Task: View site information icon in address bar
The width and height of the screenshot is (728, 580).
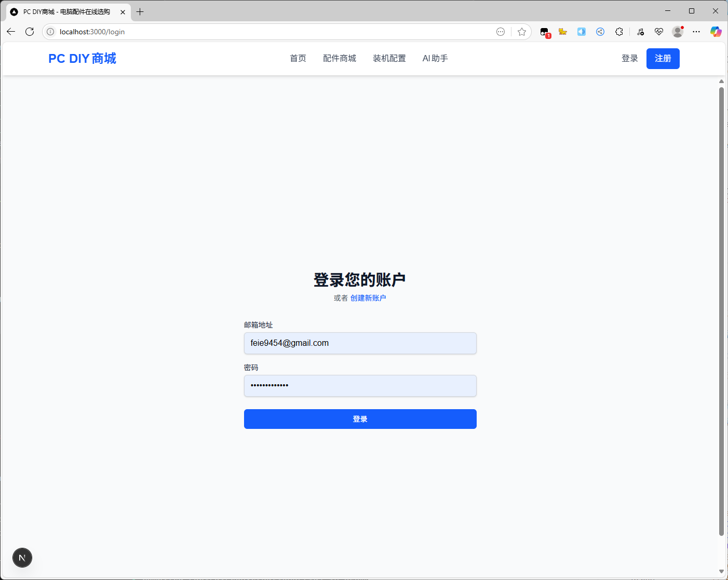Action: point(50,32)
